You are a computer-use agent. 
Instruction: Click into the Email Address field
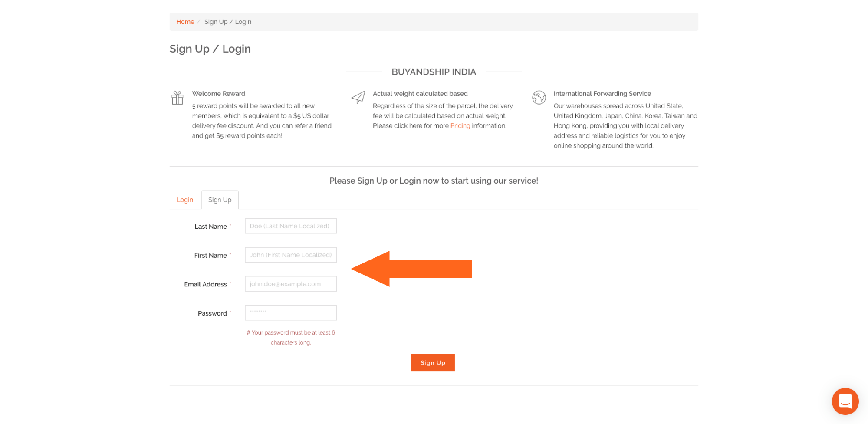pyautogui.click(x=291, y=284)
